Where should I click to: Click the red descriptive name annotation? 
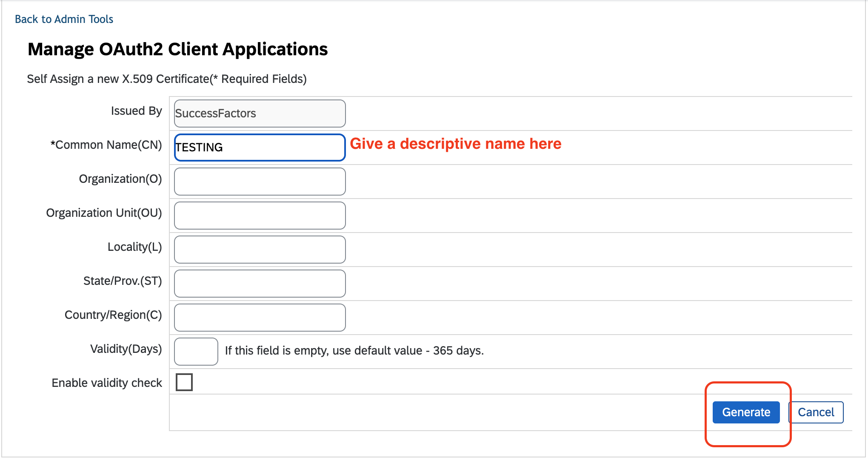click(x=455, y=144)
